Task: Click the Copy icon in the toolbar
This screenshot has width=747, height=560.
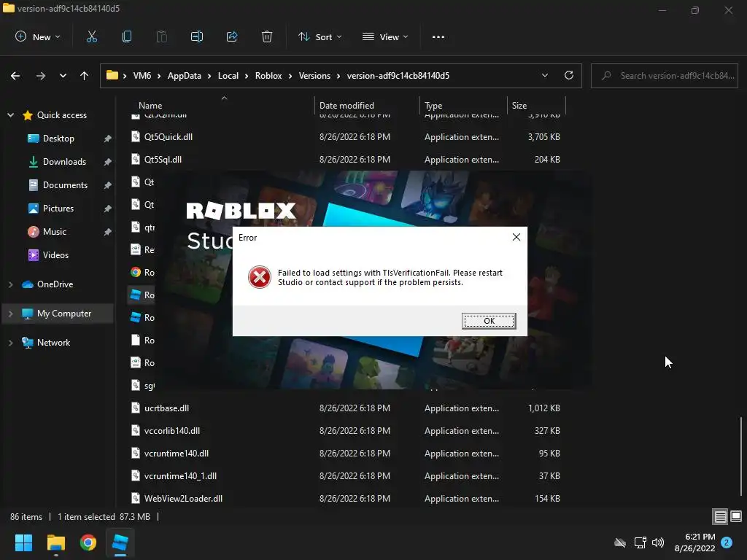Action: pos(127,37)
